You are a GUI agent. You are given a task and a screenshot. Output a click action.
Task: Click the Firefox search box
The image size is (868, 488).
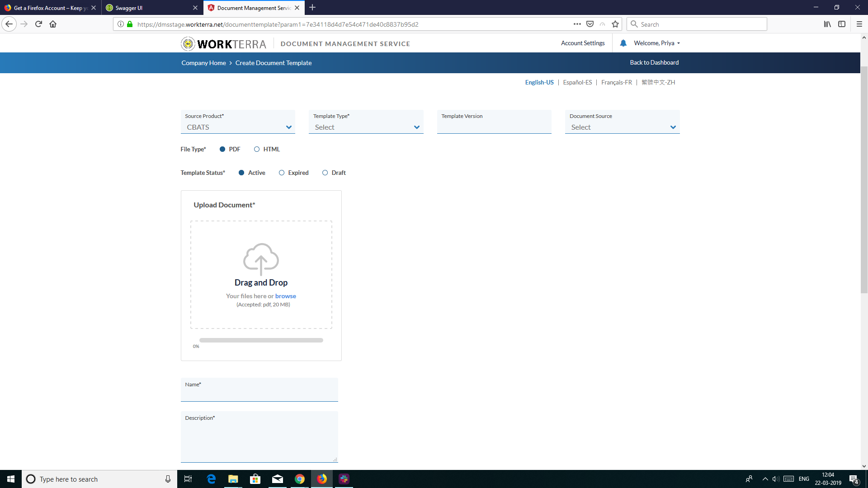pos(697,24)
